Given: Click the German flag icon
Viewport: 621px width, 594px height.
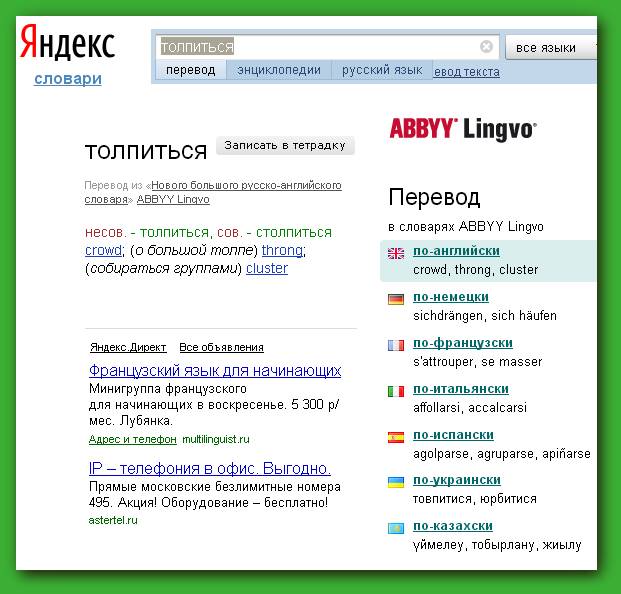Looking at the screenshot, I should click(x=396, y=299).
